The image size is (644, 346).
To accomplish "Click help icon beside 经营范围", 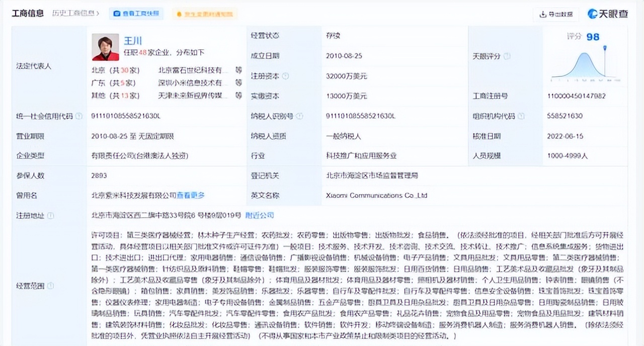I will click(51, 286).
